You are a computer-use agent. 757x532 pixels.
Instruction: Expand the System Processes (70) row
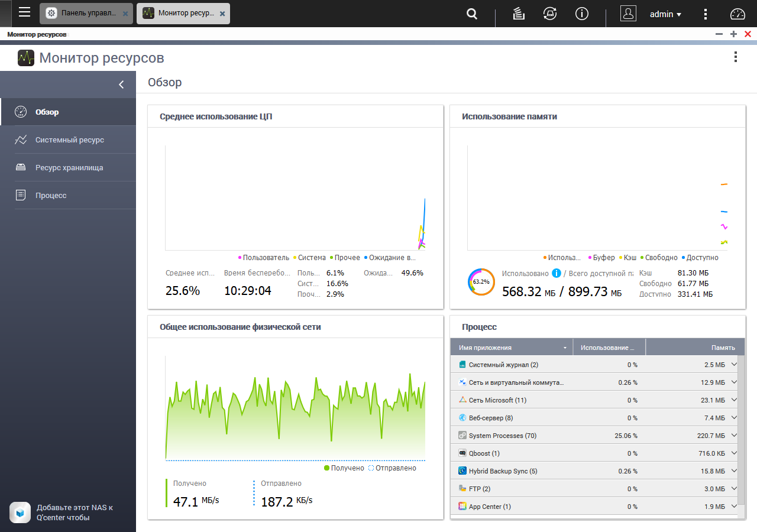pos(734,436)
